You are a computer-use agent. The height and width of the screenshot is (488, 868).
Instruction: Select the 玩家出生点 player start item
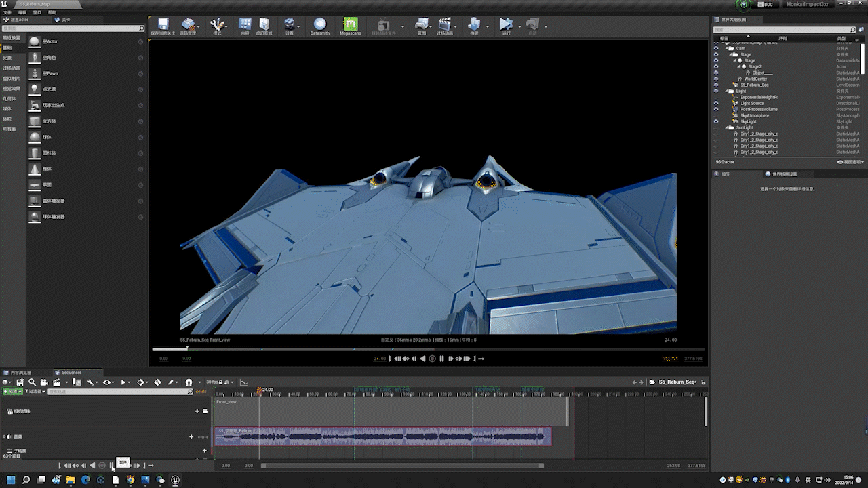point(86,105)
